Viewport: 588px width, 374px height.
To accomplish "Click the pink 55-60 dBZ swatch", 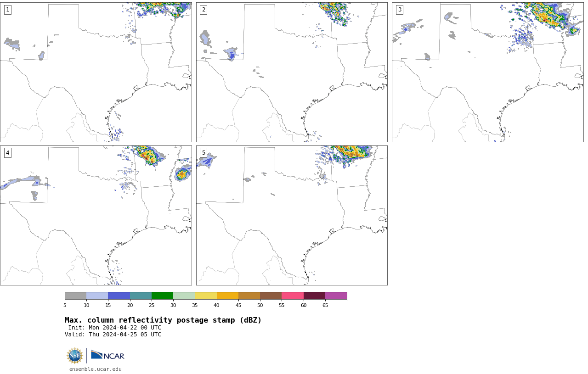I will 293,296.
